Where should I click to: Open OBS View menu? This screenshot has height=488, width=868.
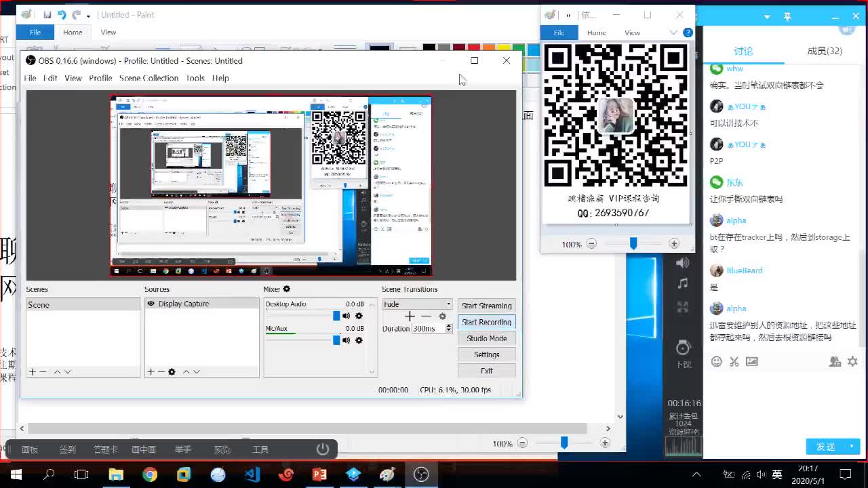[73, 78]
